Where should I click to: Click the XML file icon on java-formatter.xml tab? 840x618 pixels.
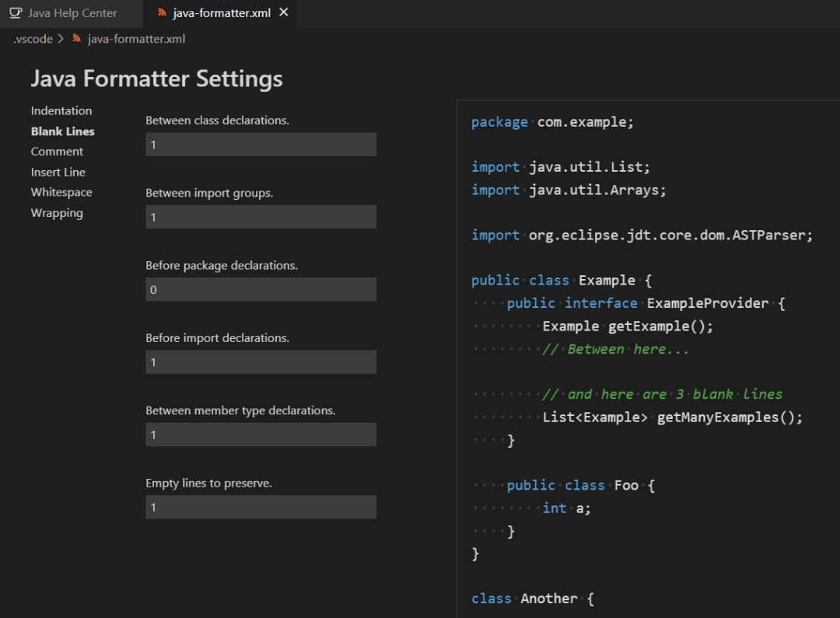point(163,12)
